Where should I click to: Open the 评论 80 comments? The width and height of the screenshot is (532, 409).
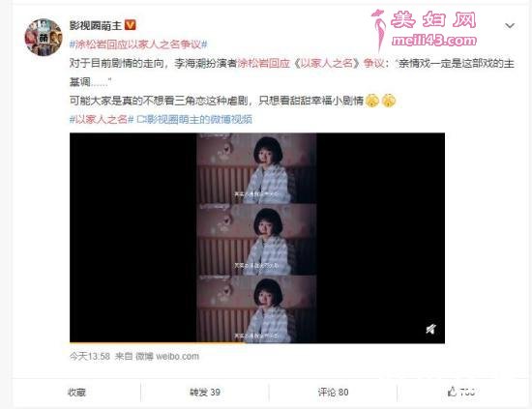pyautogui.click(x=333, y=393)
